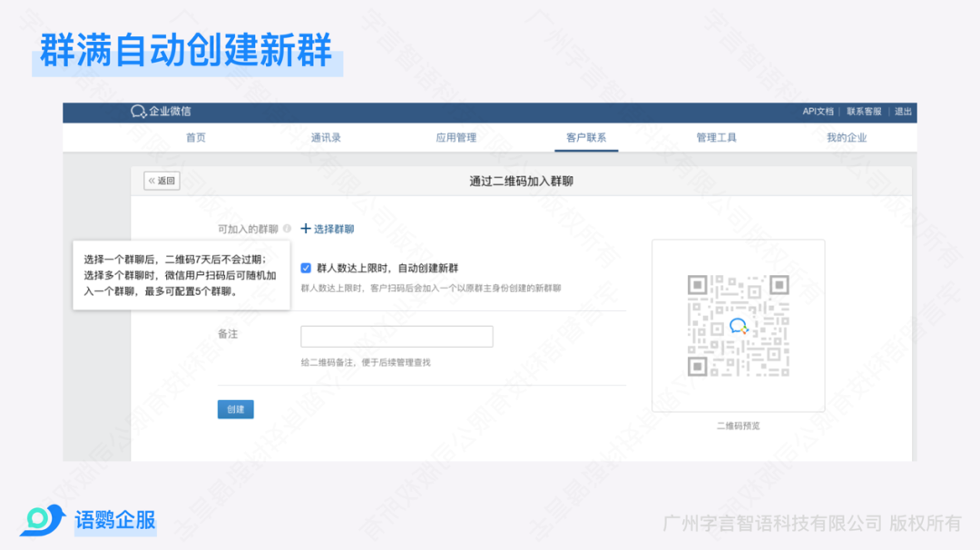
Task: Click 退出 to log out
Action: pos(903,112)
